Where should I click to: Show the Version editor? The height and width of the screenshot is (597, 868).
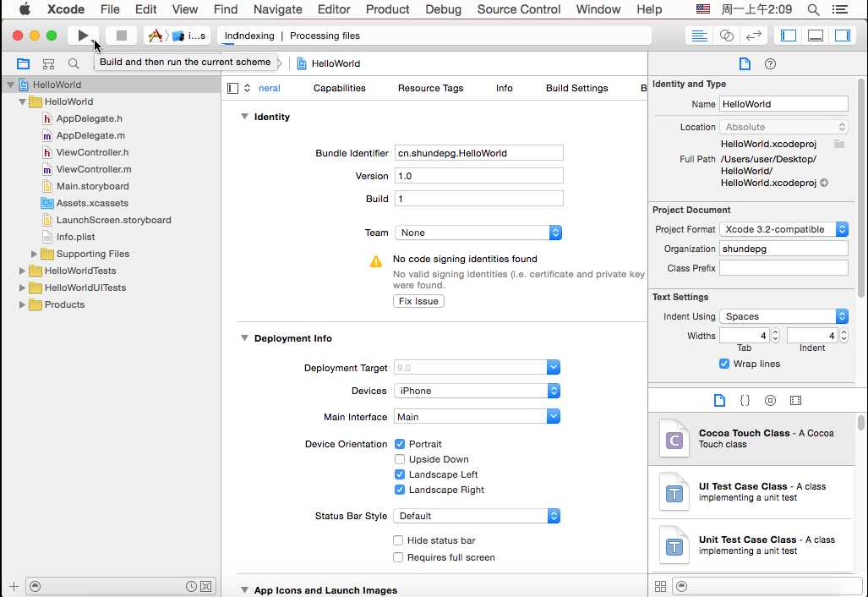[x=753, y=36]
